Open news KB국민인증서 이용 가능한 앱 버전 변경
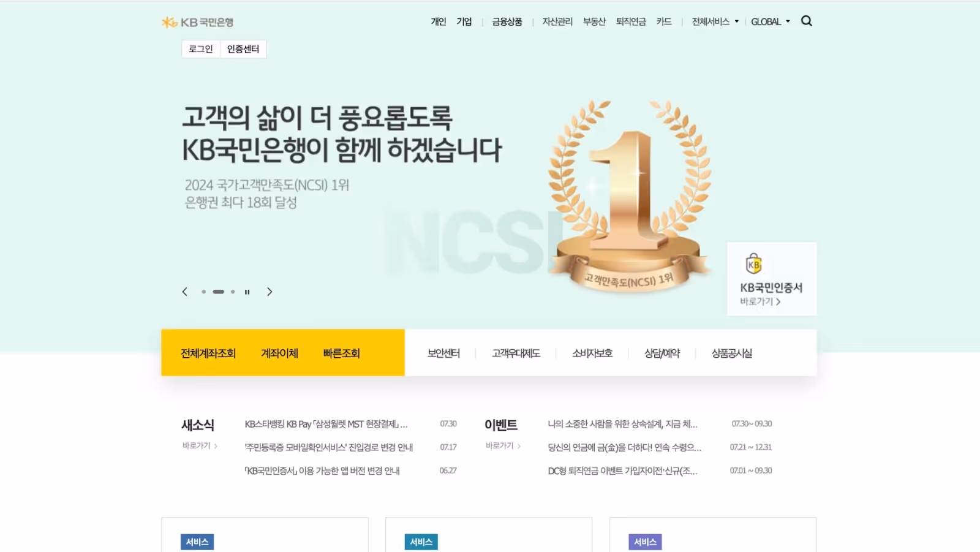Viewport: 980px width, 552px height. 322,471
